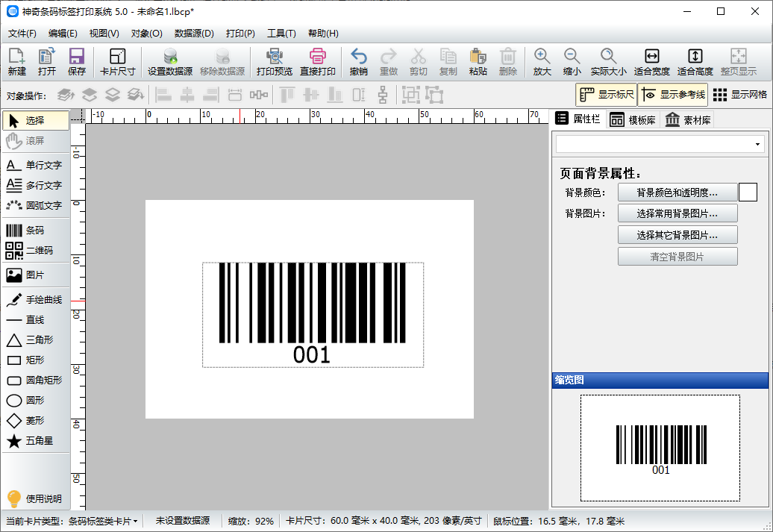Open the 条码标签类卡片 card type dropdown

point(103,521)
